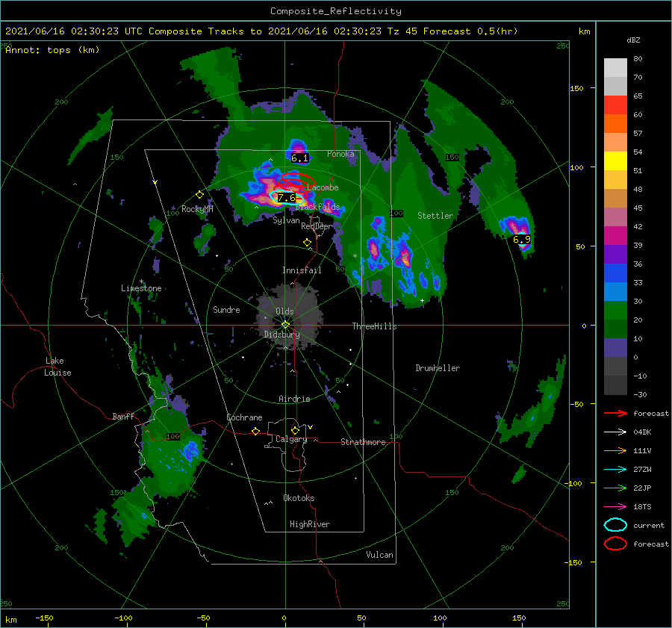Screen dimensions: 672x628
Task: Click the red 65-60 dBZ color band
Action: coord(615,105)
